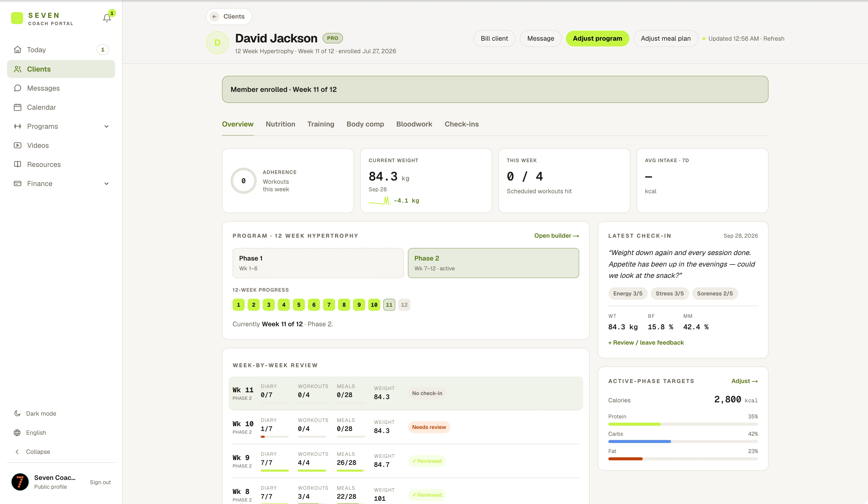Image resolution: width=868 pixels, height=504 pixels.
Task: Click David Jackson's D avatar
Action: [x=217, y=43]
